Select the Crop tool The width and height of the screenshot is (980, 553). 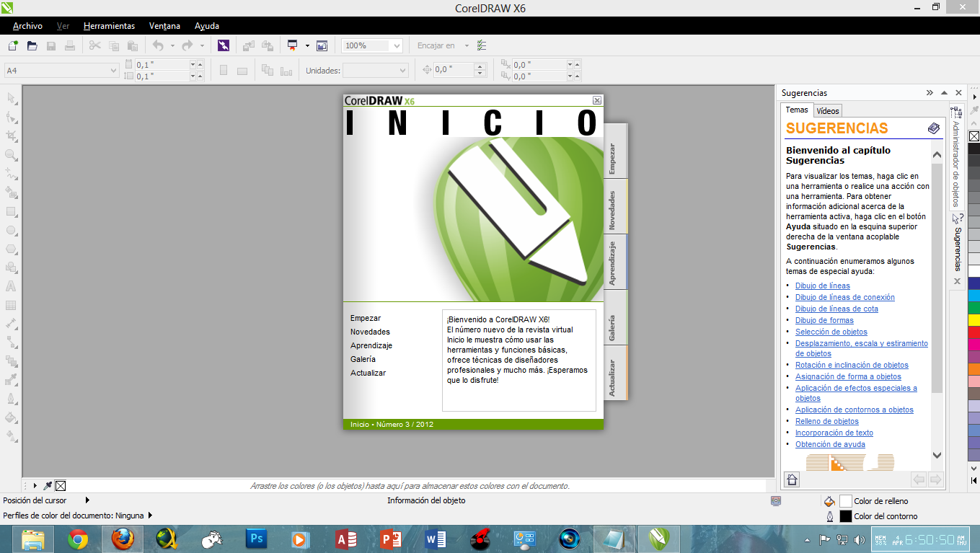[x=12, y=136]
